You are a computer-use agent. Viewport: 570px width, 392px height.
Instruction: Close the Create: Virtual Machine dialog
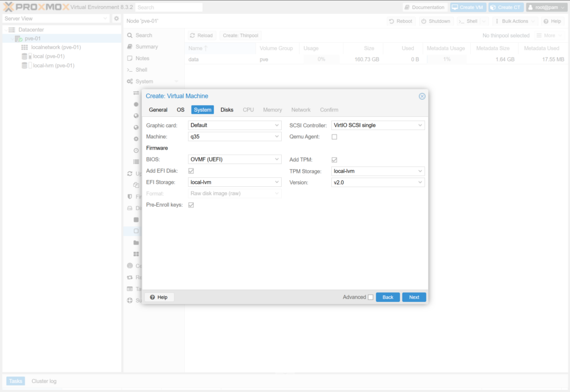point(422,96)
